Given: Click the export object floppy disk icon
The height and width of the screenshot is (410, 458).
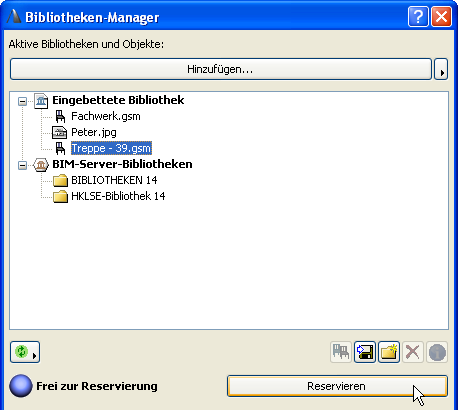Looking at the screenshot, I should [x=365, y=352].
